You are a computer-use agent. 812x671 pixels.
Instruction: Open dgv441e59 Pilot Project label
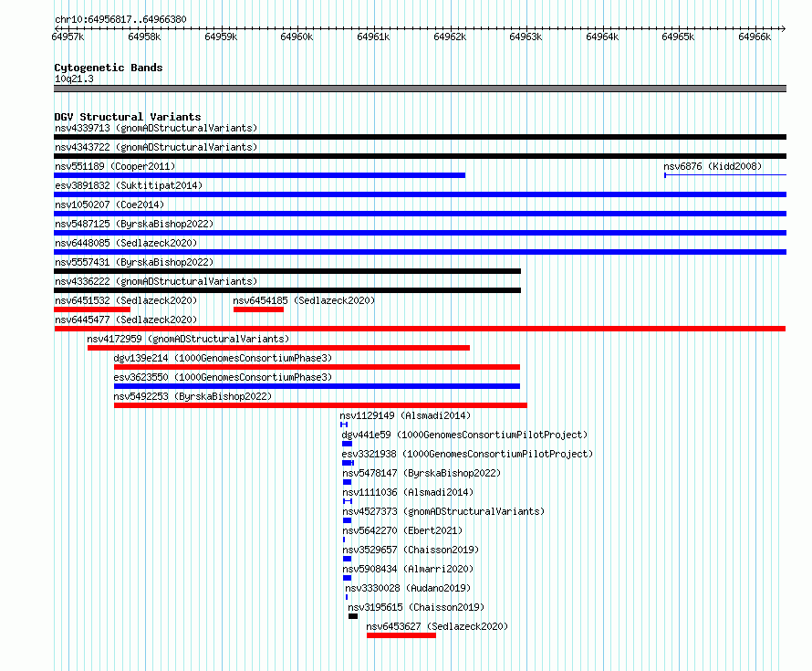tap(464, 435)
